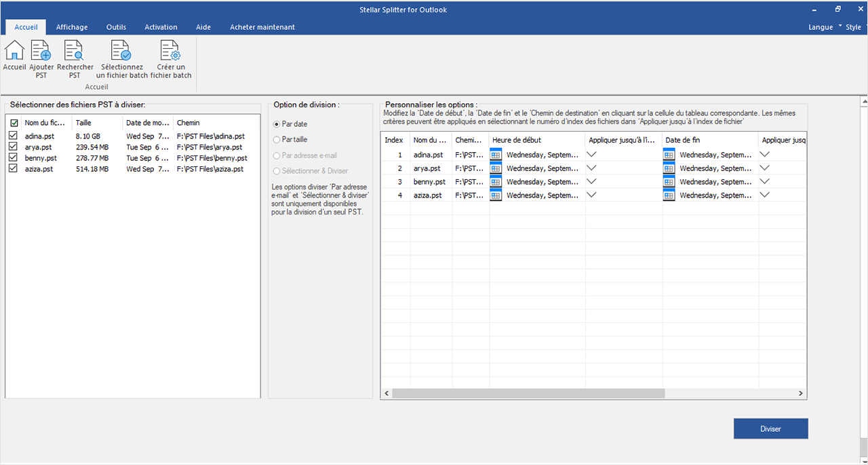Expand the Appliquer jusqu'à l'i... dropdown after Heure de début for aziza.pst
Image resolution: width=868 pixels, height=465 pixels.
[x=591, y=195]
